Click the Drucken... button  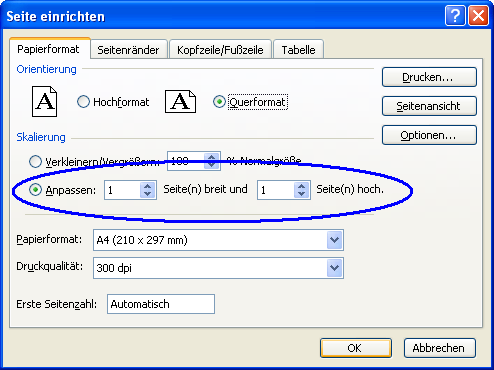click(x=429, y=77)
